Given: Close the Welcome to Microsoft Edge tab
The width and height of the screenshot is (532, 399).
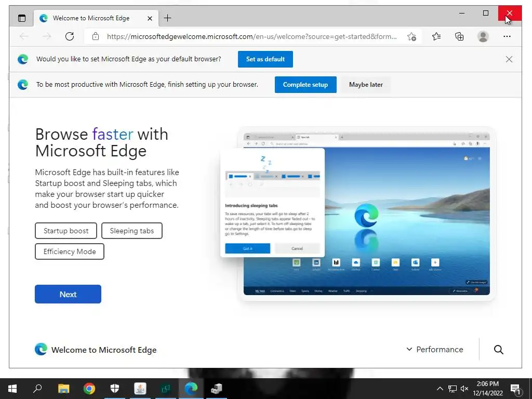Looking at the screenshot, I should pyautogui.click(x=150, y=18).
